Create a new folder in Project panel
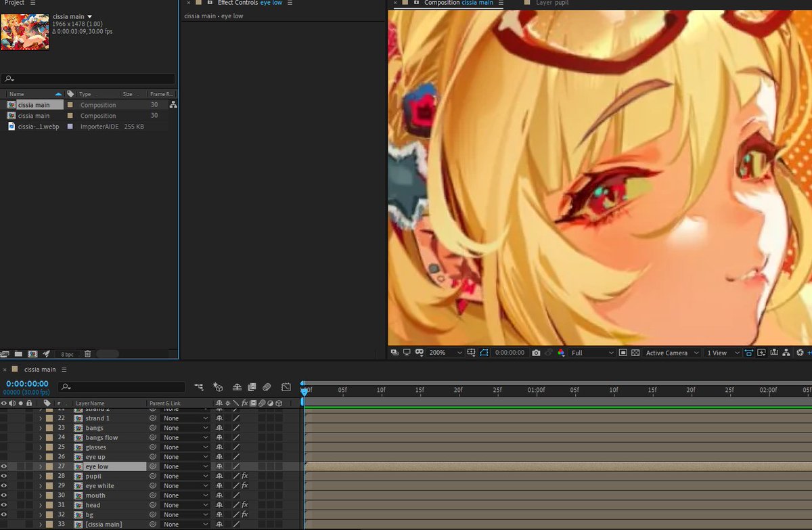The width and height of the screenshot is (812, 530). [18, 353]
